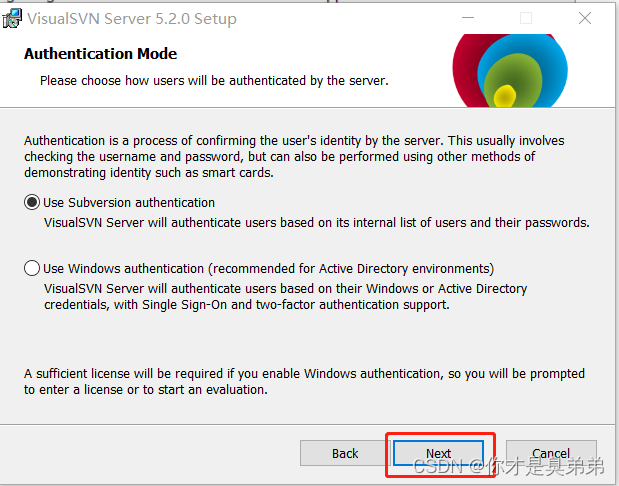The height and width of the screenshot is (486, 619).
Task: Click the VisualSVN installer icon in title bar
Action: pos(12,19)
